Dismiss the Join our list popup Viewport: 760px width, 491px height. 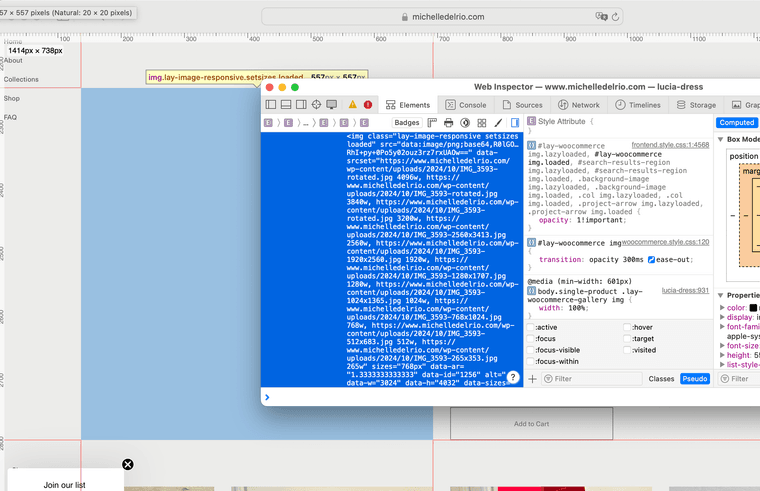pyautogui.click(x=128, y=464)
